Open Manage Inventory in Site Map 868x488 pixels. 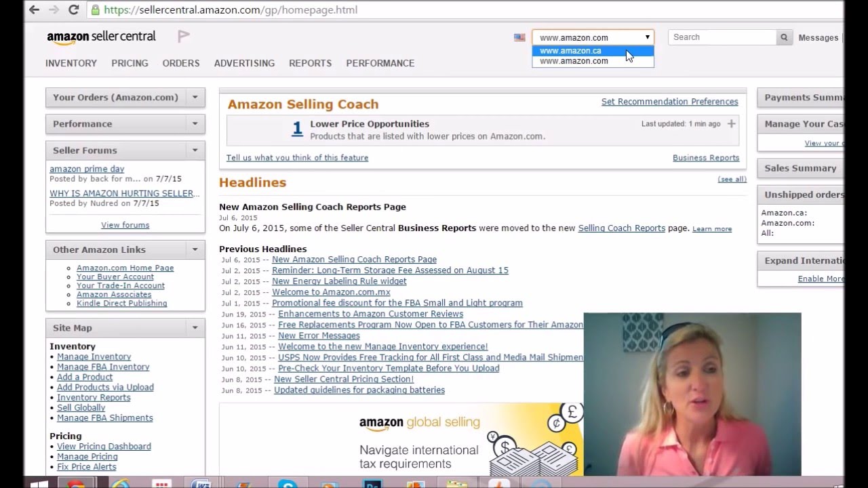click(94, 357)
